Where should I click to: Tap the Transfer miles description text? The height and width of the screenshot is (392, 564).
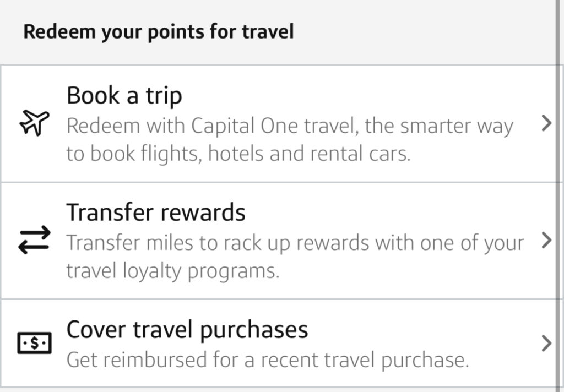295,242
